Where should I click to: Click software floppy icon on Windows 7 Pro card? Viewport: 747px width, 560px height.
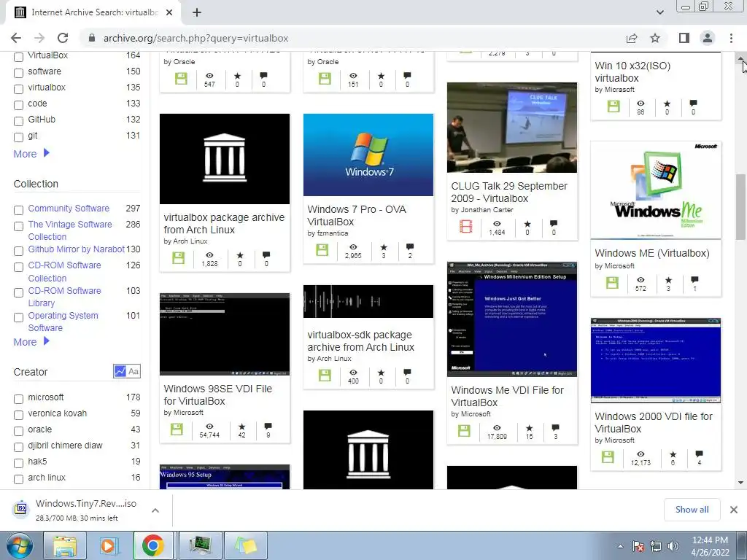322,250
